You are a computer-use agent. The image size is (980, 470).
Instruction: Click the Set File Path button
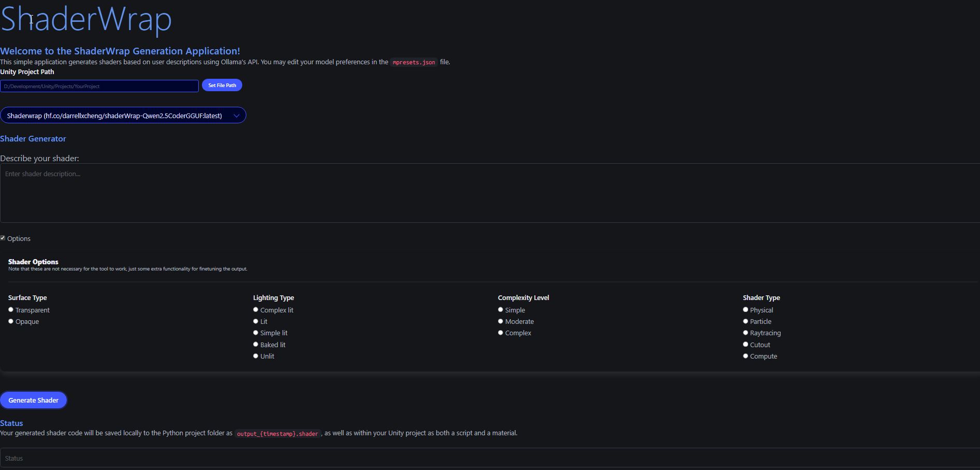[x=222, y=85]
